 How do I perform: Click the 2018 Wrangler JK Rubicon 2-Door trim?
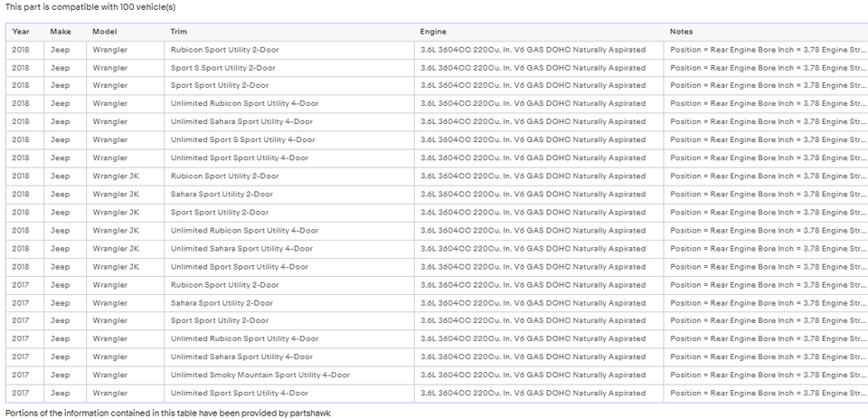pyautogui.click(x=224, y=176)
